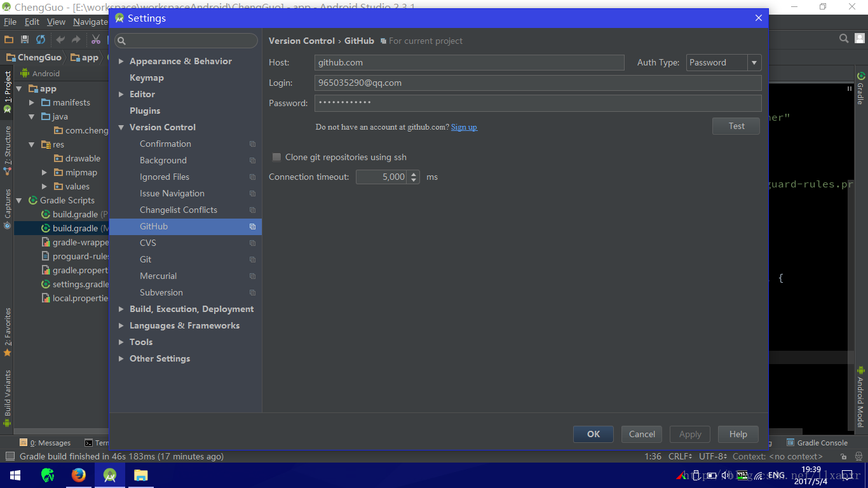Open Firefox from the Windows taskbar
Viewport: 868px width, 488px height.
(x=79, y=475)
